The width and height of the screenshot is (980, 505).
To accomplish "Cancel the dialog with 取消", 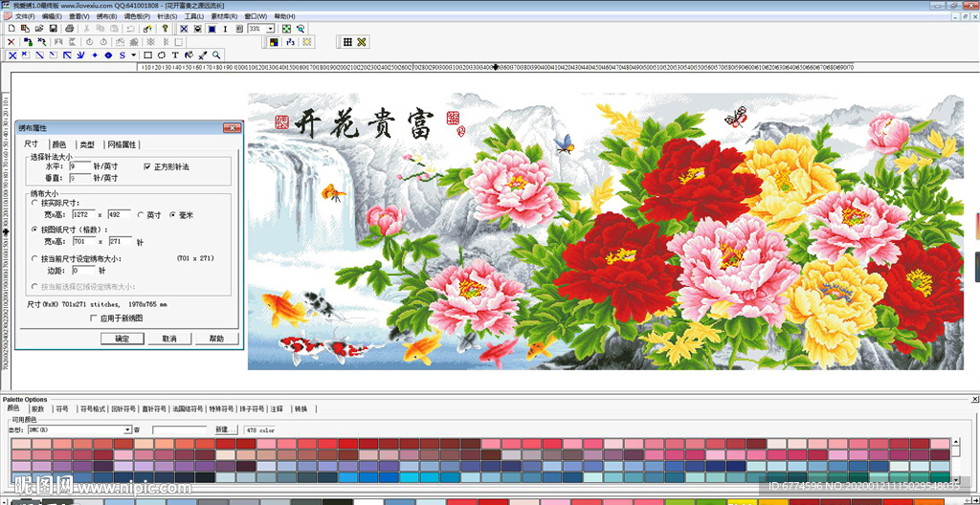I will click(x=168, y=339).
